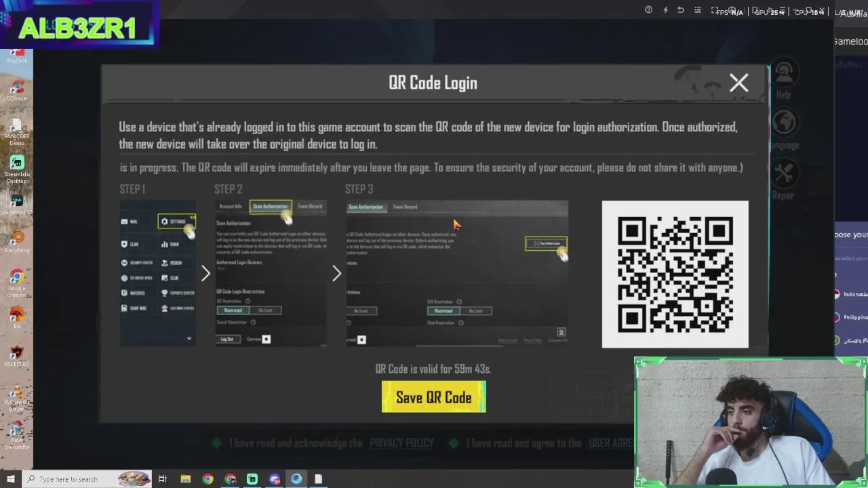Open the PRIVACY POLICY link
The width and height of the screenshot is (868, 488).
(x=401, y=443)
